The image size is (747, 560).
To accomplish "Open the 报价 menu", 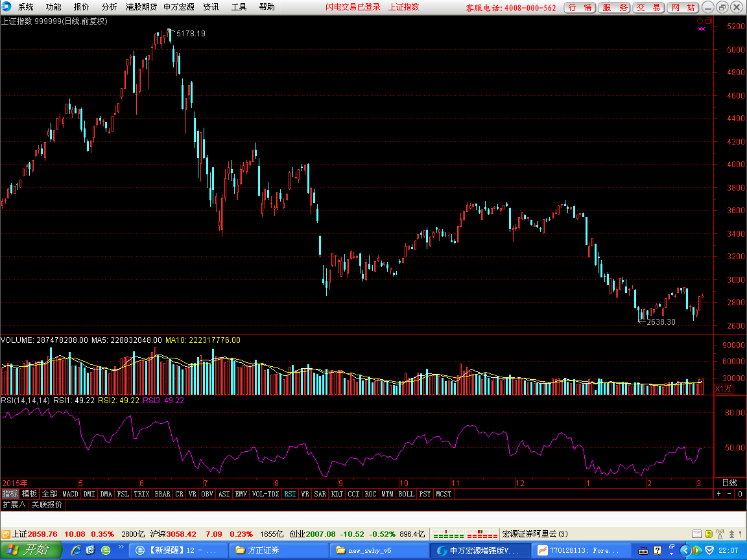I will 82,7.
